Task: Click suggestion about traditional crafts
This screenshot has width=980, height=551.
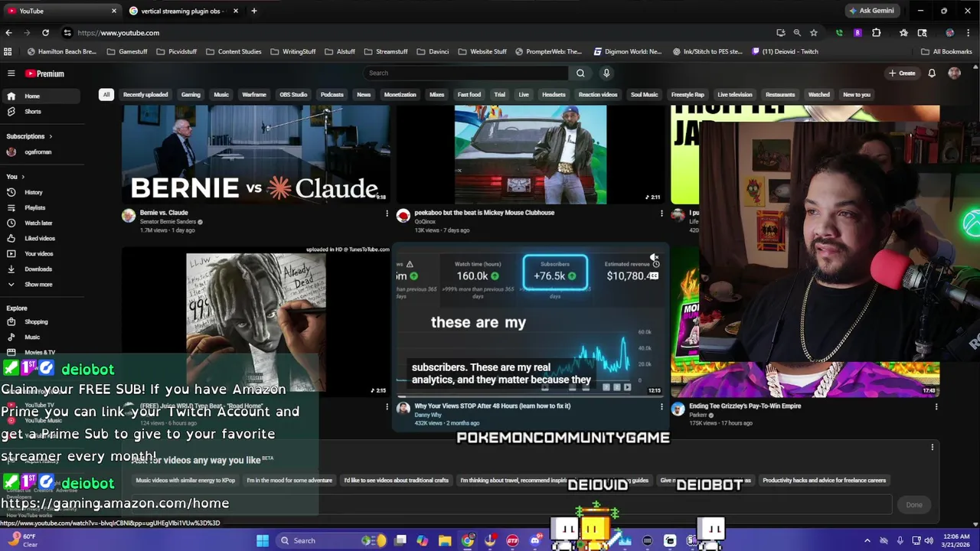Action: pos(397,481)
